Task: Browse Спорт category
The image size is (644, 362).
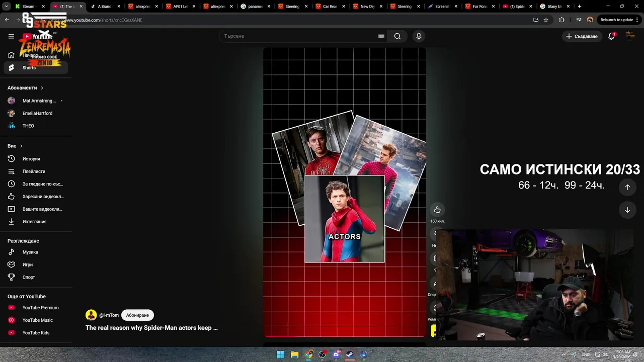Action: tap(36, 278)
